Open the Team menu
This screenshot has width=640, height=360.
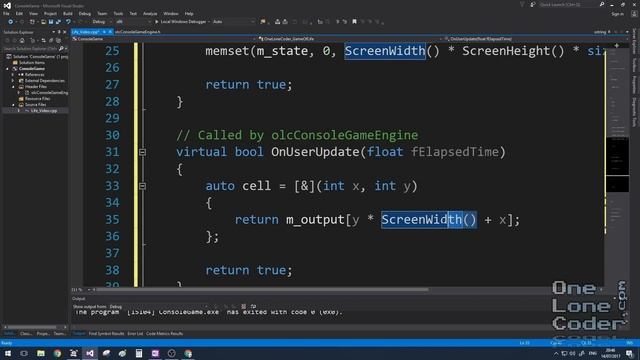pyautogui.click(x=102, y=13)
